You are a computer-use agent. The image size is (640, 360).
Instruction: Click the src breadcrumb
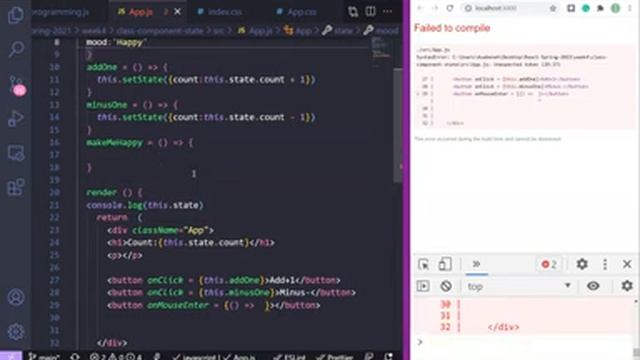point(218,31)
